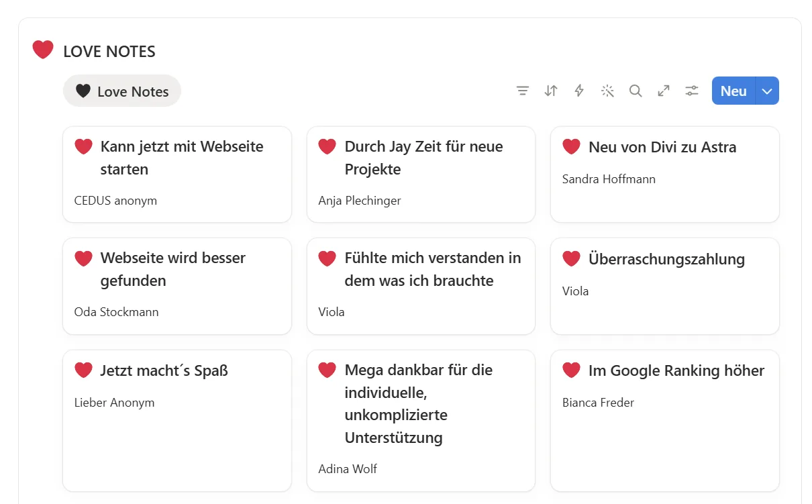812x504 pixels.
Task: Click the LOVE NOTES heading text
Action: (x=109, y=51)
